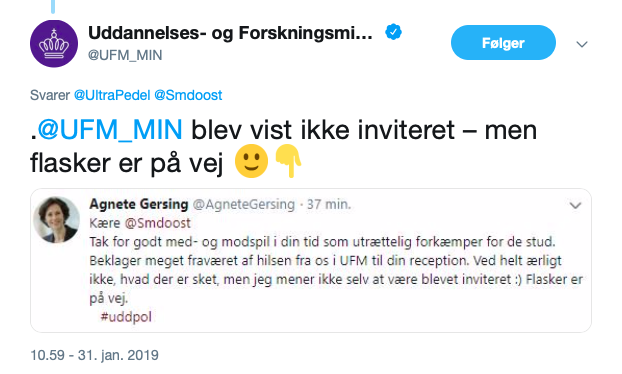Click the smiling face emoji
Viewport: 622px width, 374px height.
coord(251,161)
